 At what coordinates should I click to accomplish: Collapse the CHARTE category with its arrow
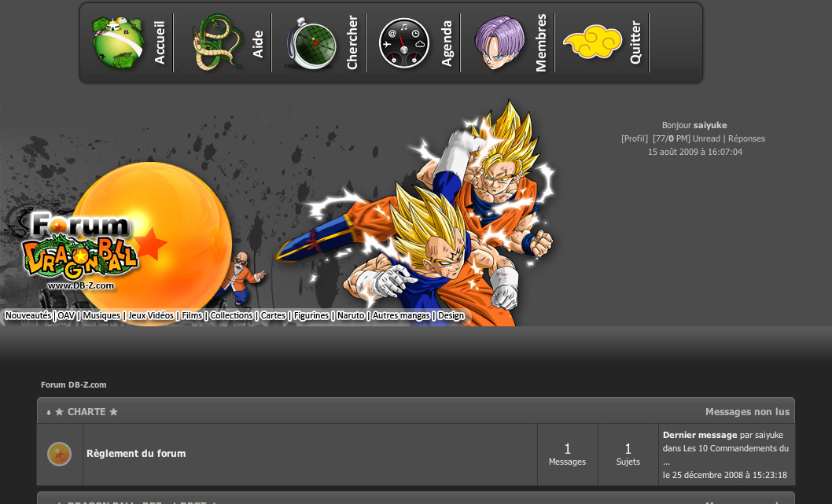(x=48, y=413)
